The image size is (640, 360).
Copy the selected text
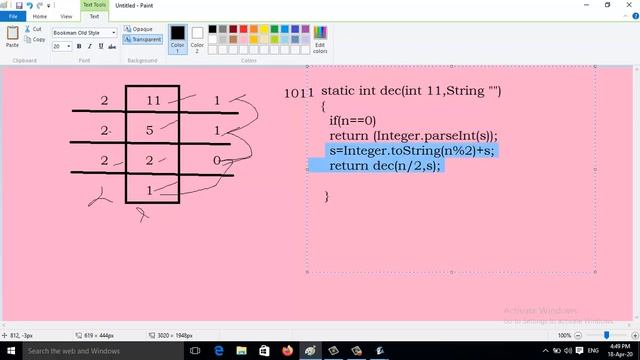coord(35,40)
